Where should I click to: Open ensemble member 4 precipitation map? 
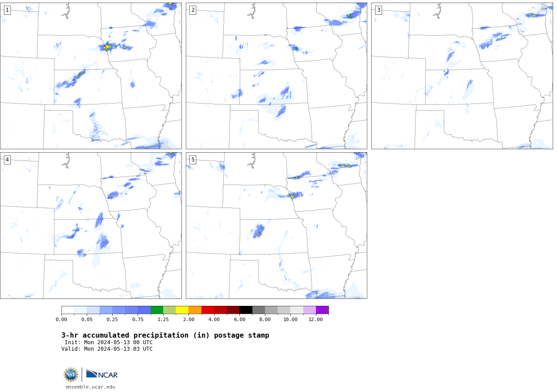pyautogui.click(x=91, y=225)
